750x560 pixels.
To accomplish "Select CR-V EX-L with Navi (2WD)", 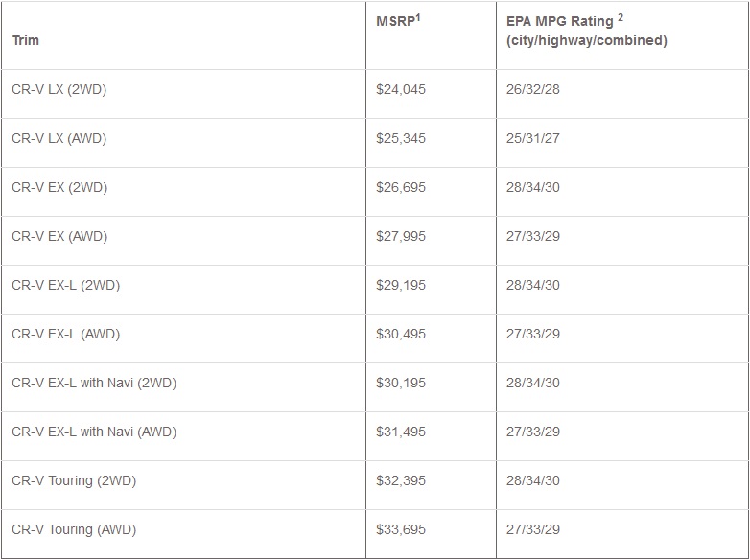I will coord(94,383).
